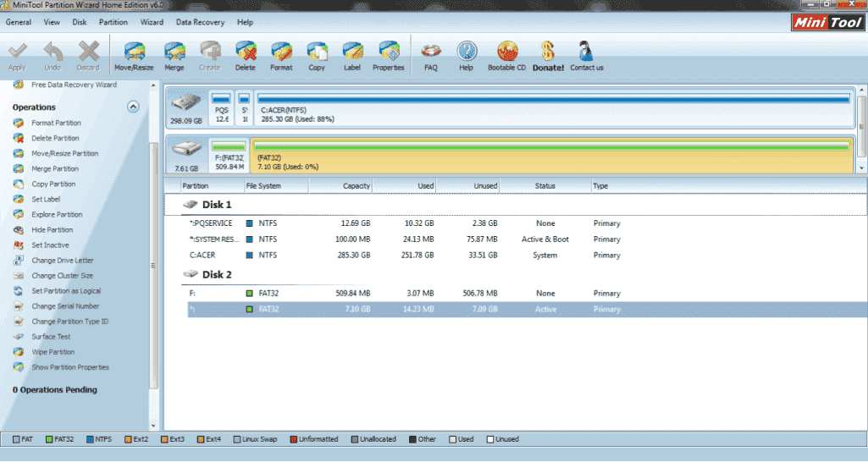Open the Data Recovery menu
The height and width of the screenshot is (462, 868).
[200, 22]
